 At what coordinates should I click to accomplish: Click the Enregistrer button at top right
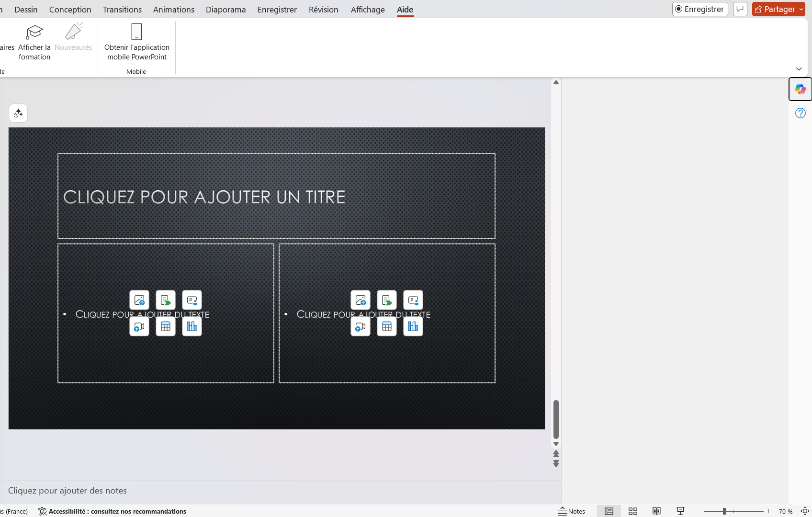click(x=700, y=9)
